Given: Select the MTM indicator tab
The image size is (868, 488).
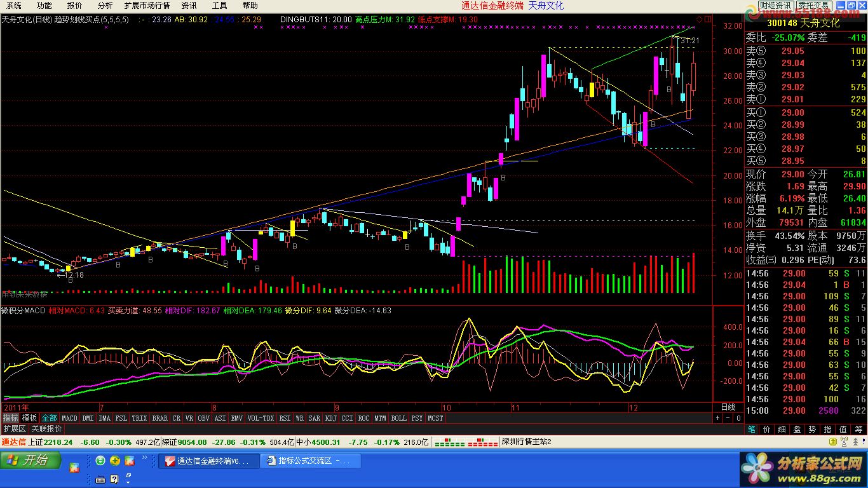Looking at the screenshot, I should tap(380, 418).
